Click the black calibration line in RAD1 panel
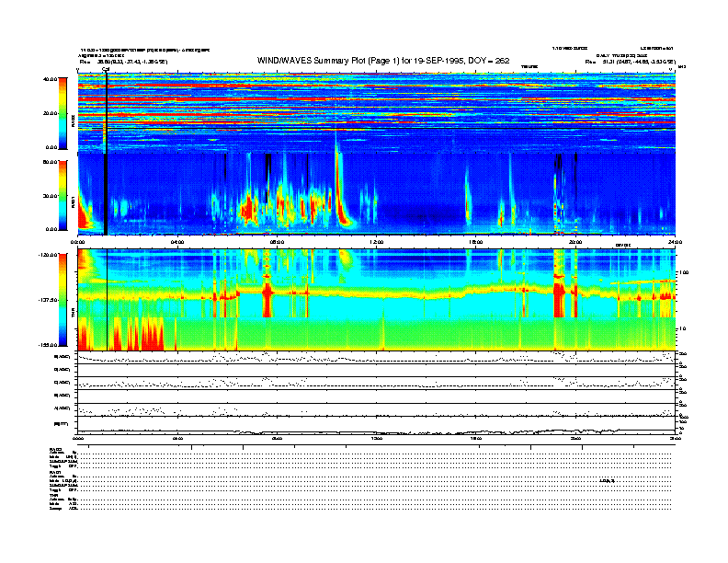The width and height of the screenshot is (728, 563). tap(106, 194)
